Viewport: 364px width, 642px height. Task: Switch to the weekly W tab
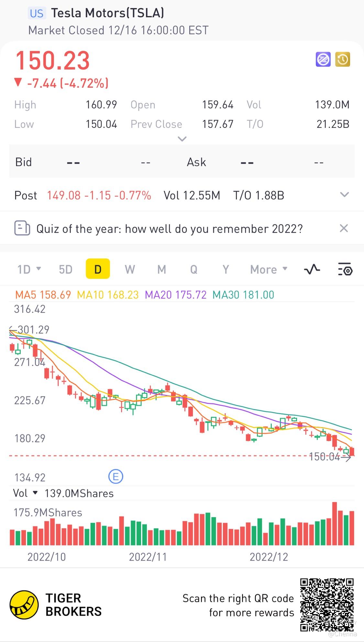tap(130, 269)
